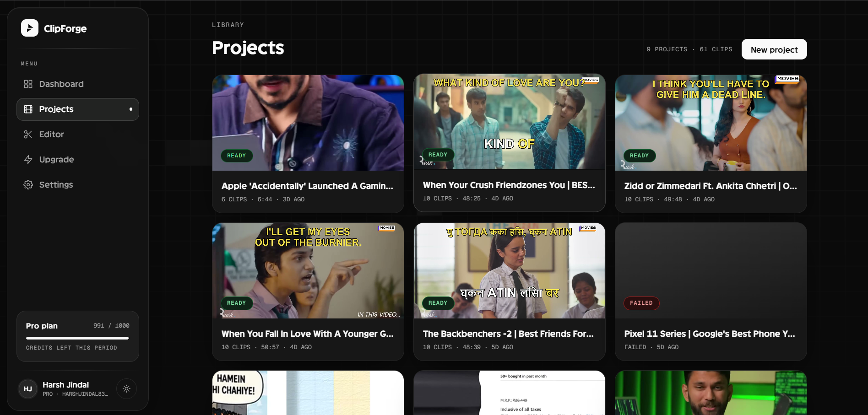This screenshot has height=415, width=868.
Task: Open the Apple 'Accidentally' Launched project thumbnail
Action: (308, 123)
